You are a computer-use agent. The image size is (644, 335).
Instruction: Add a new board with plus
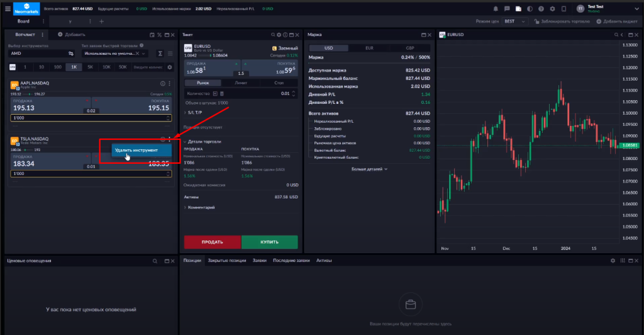tap(101, 21)
